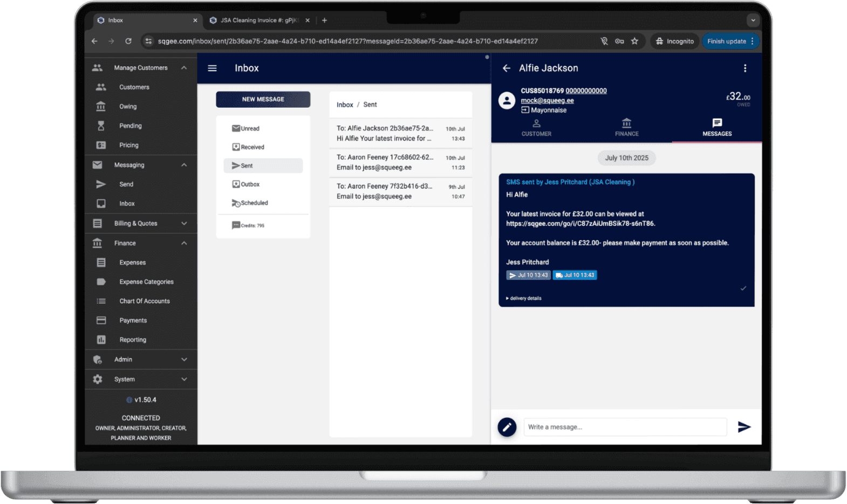Screen dimensions: 847x504
Task: Open Chart Of Accounts in sidebar
Action: (x=144, y=301)
